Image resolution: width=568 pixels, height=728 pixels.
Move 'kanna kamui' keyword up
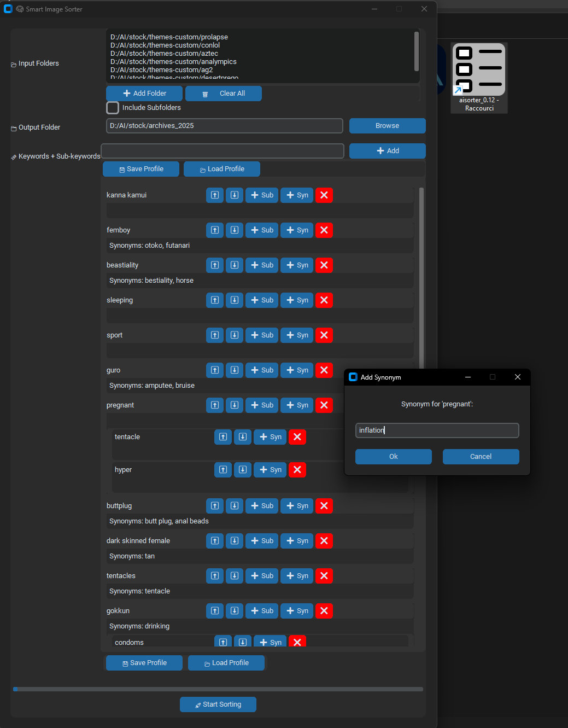coord(215,195)
